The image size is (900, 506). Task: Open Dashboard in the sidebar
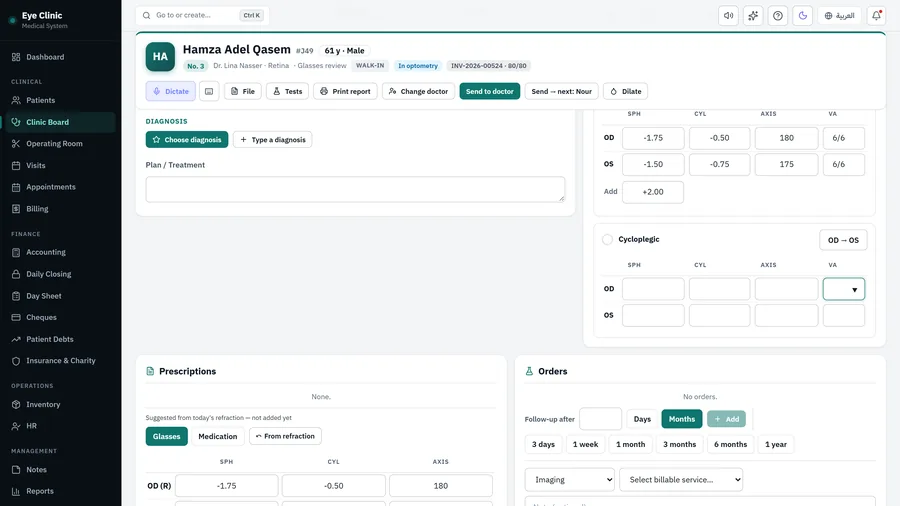click(x=60, y=57)
